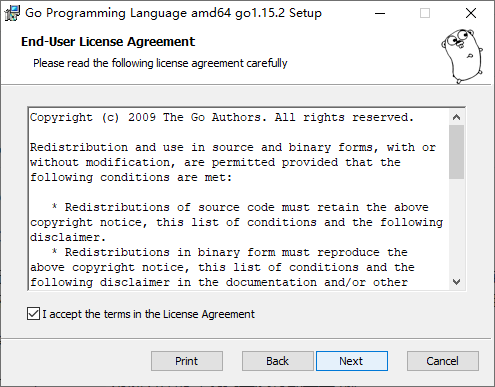495x387 pixels.
Task: Close the setup window with X
Action: pos(471,13)
